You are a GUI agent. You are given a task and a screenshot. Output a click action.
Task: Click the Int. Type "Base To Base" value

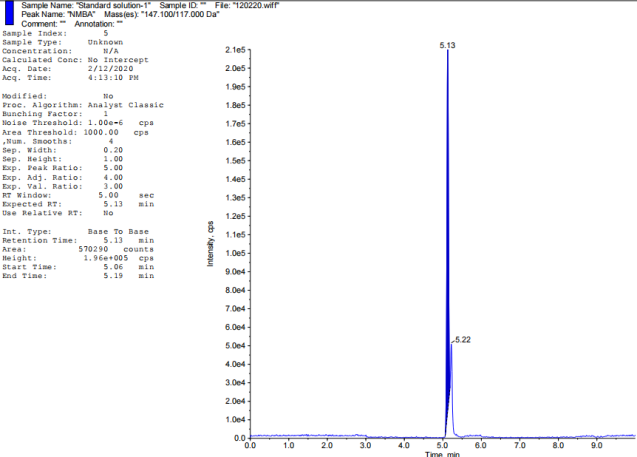click(x=122, y=230)
